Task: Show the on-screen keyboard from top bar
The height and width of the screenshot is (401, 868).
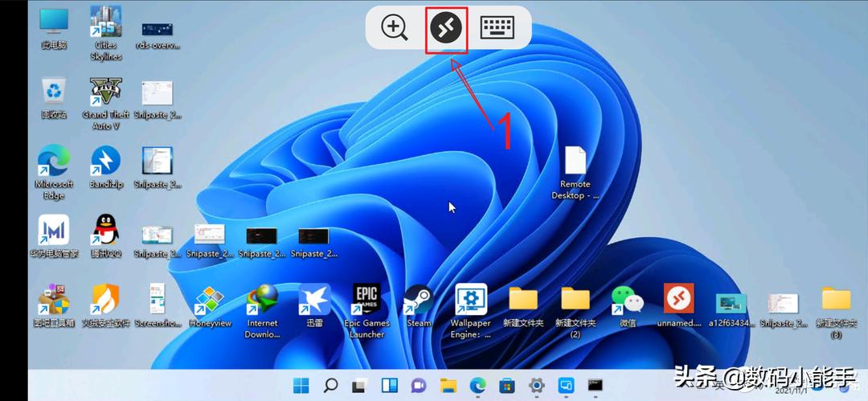Action: coord(497,27)
